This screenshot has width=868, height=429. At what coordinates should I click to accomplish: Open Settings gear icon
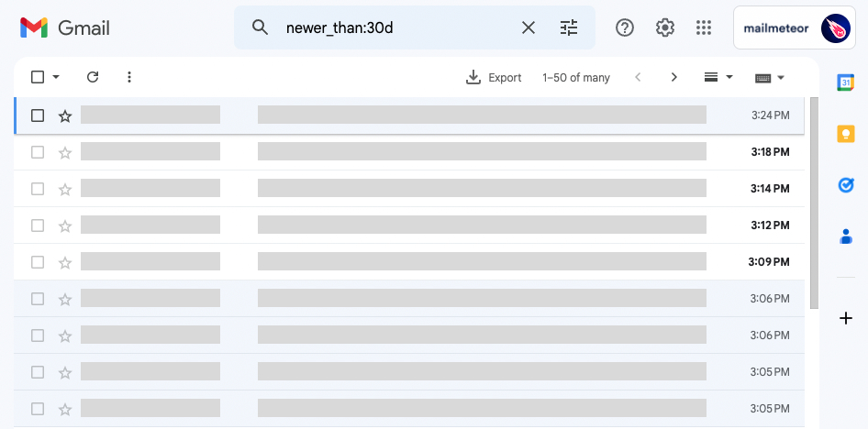[664, 27]
